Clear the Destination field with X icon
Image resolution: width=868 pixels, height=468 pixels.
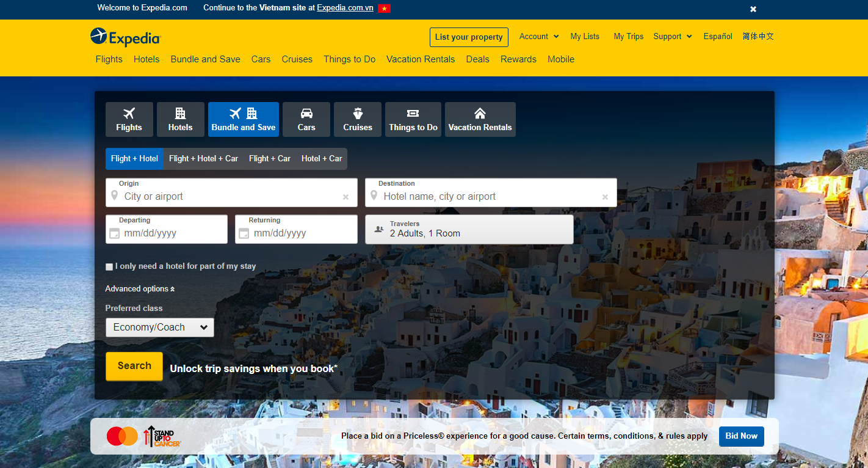[605, 197]
